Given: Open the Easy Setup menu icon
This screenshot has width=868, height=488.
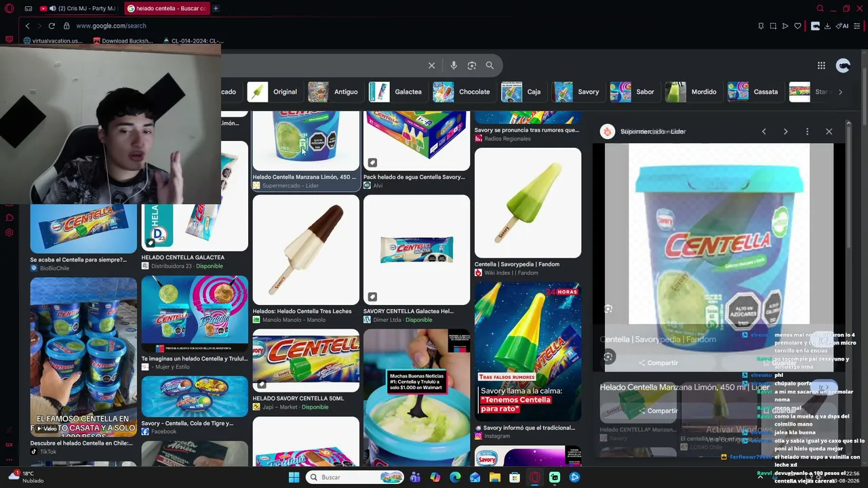Looking at the screenshot, I should pos(857,26).
